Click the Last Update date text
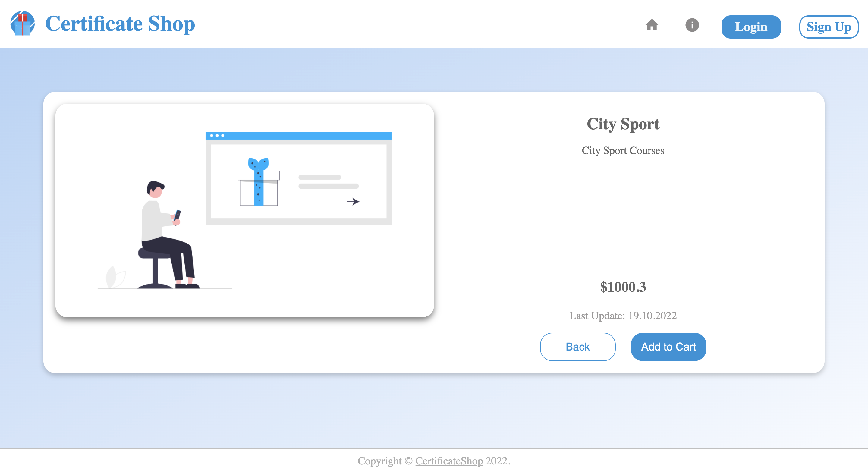Screen dimensions: 868x475 (623, 315)
